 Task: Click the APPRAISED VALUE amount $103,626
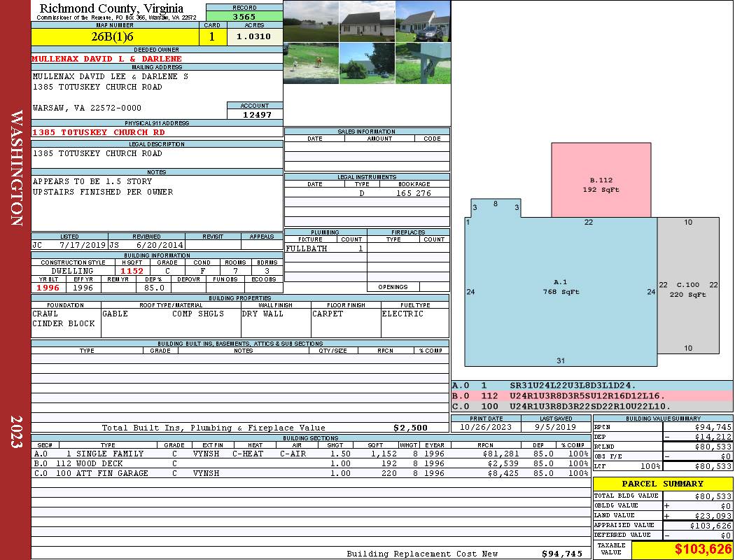[710, 526]
